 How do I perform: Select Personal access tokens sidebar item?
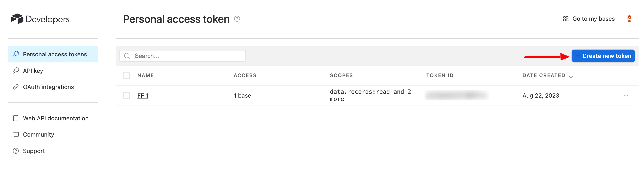coord(55,54)
